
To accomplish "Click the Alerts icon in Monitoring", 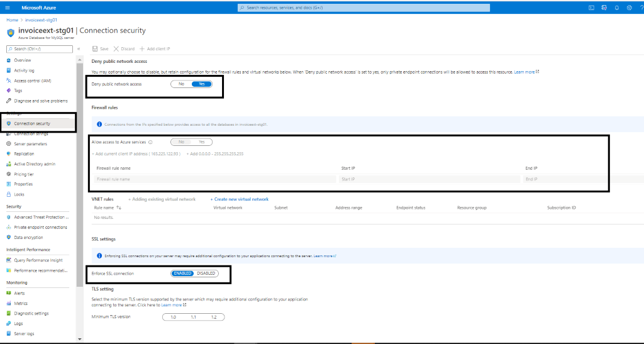I will click(x=9, y=293).
